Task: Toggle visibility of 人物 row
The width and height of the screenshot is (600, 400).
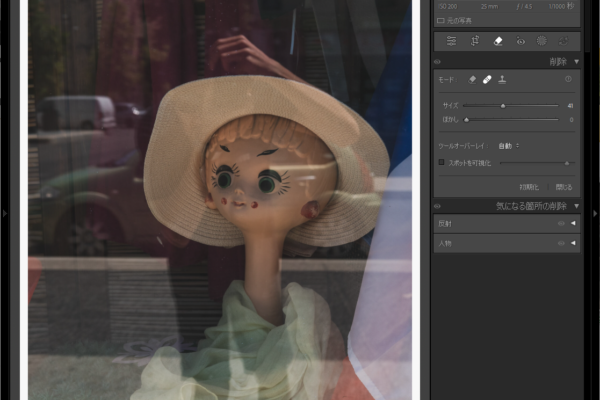Action: point(561,243)
